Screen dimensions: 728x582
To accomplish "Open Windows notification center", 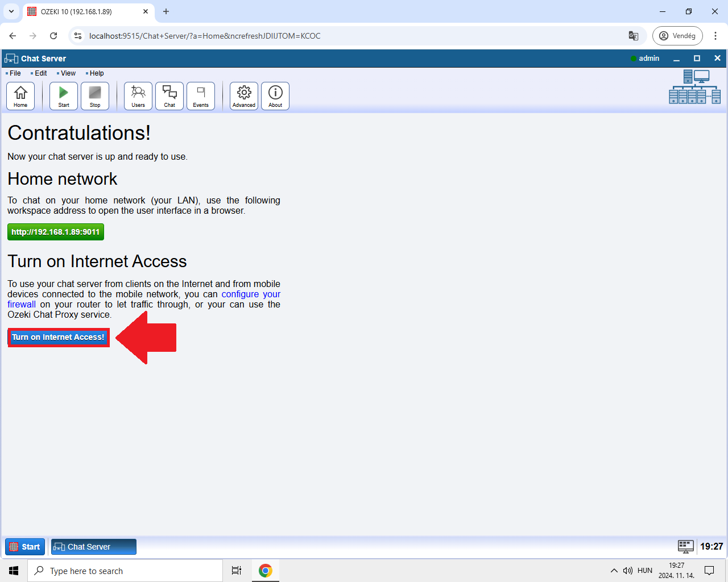I will coord(709,571).
